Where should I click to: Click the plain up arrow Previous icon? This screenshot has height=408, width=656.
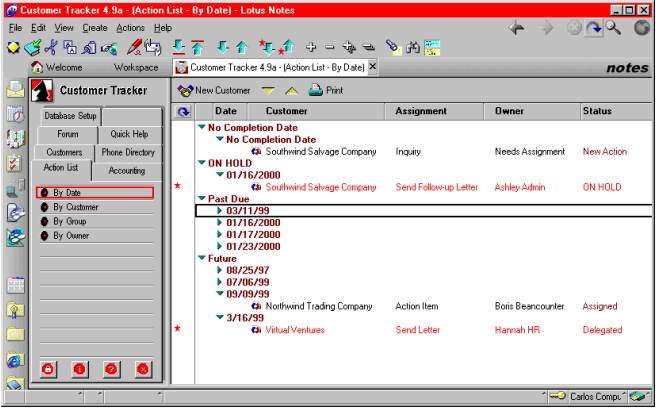coord(242,47)
